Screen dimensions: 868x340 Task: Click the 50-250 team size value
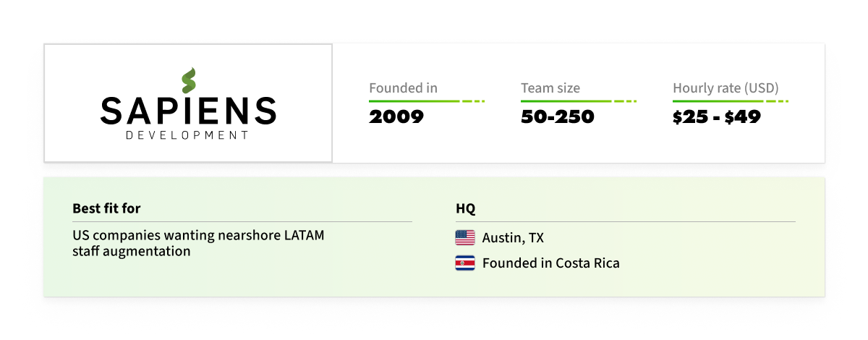[x=558, y=116]
